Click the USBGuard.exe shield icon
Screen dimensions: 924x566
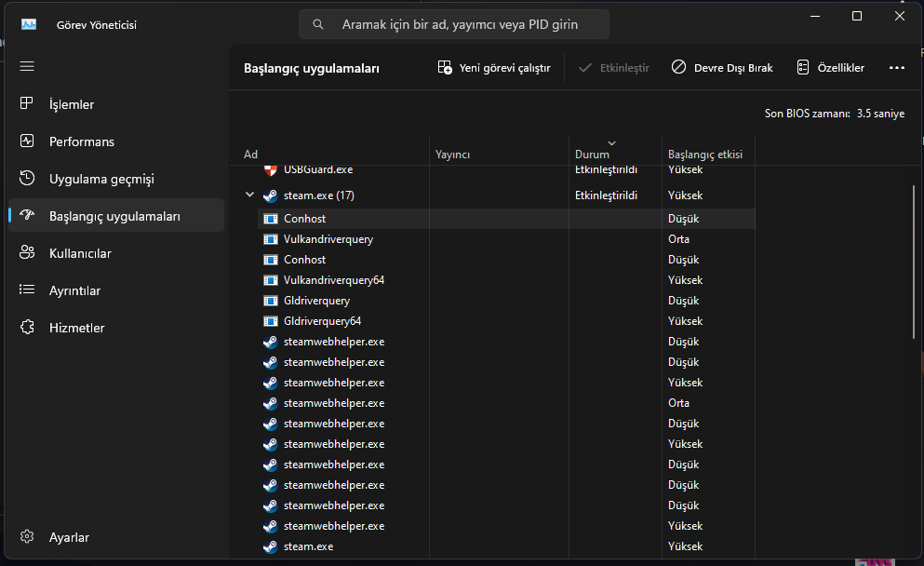coord(270,170)
